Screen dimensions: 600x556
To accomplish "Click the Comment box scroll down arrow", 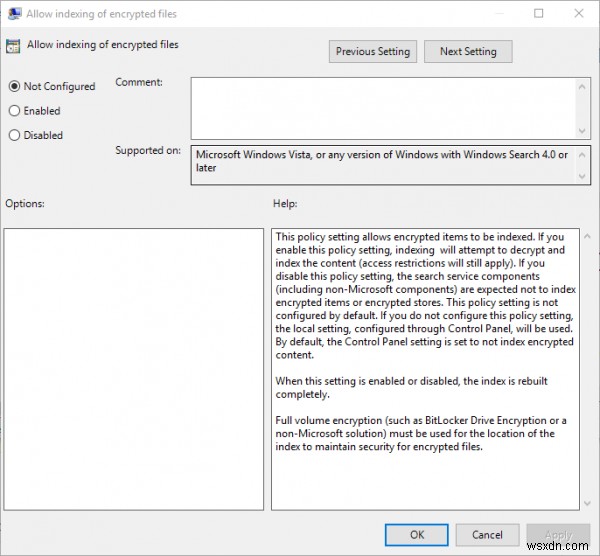I will click(582, 131).
